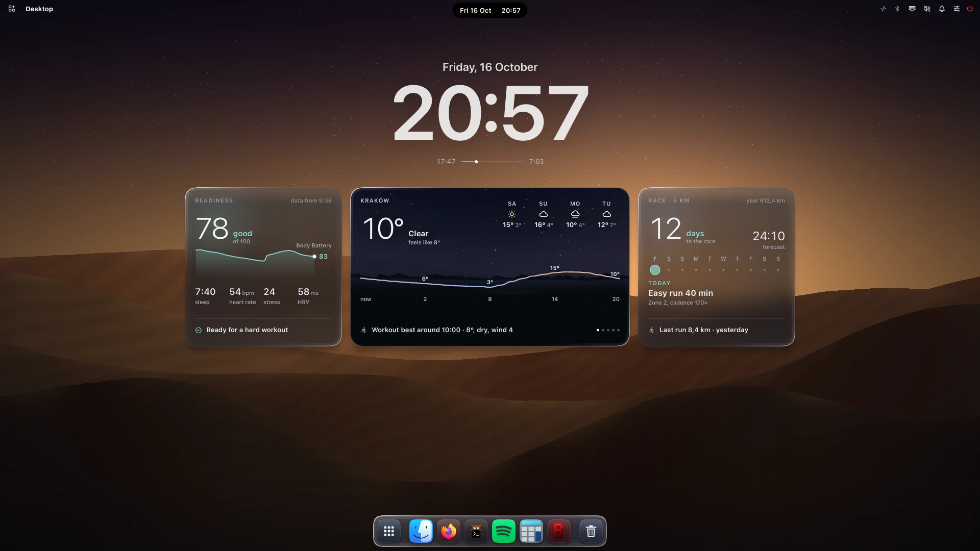Click the 24:10 forecast time

(x=769, y=236)
